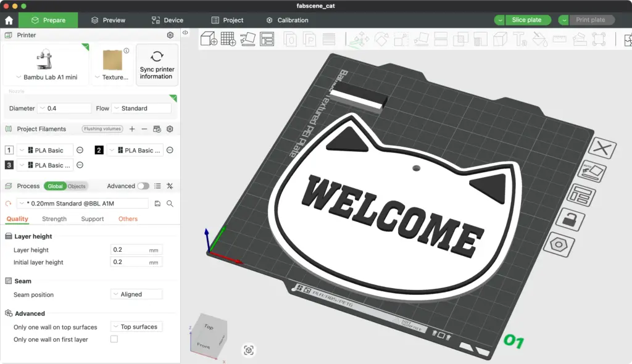Open the nozzle Diameter dropdown

pyautogui.click(x=64, y=109)
